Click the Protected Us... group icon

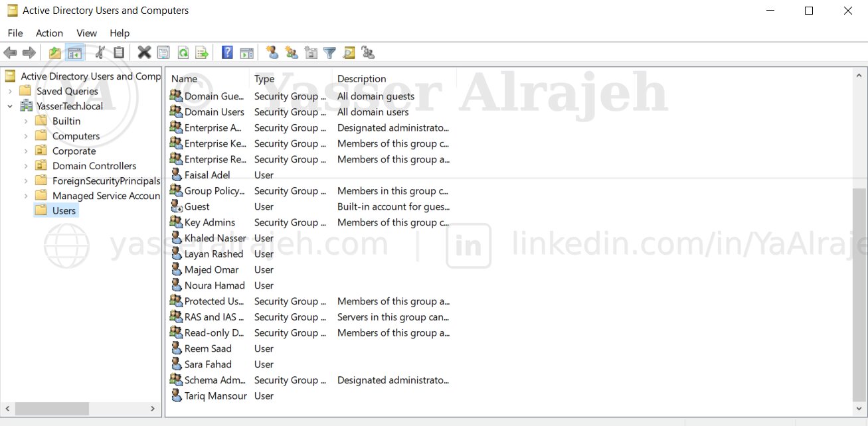click(x=176, y=301)
